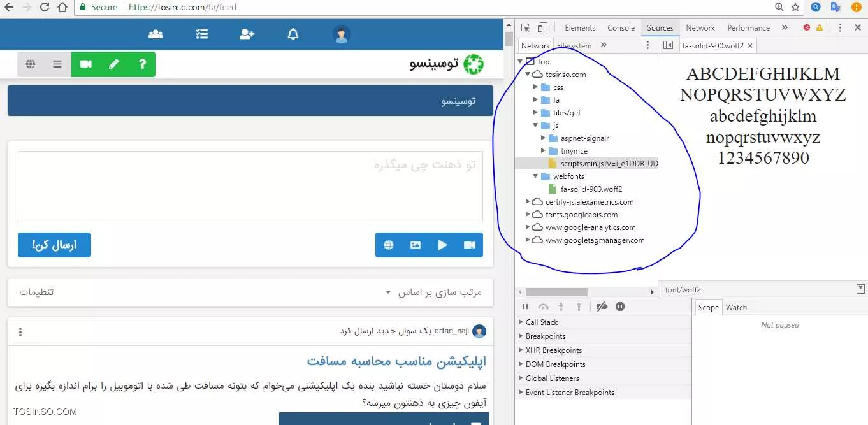Collapse the tosinso.com domain node
868x425 pixels.
[x=528, y=75]
